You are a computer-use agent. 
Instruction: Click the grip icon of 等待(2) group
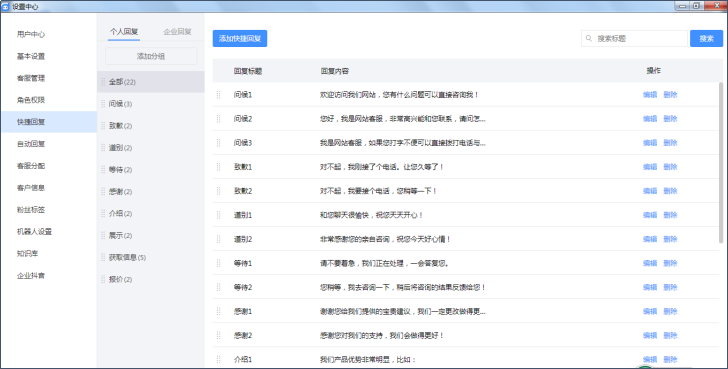tap(103, 169)
